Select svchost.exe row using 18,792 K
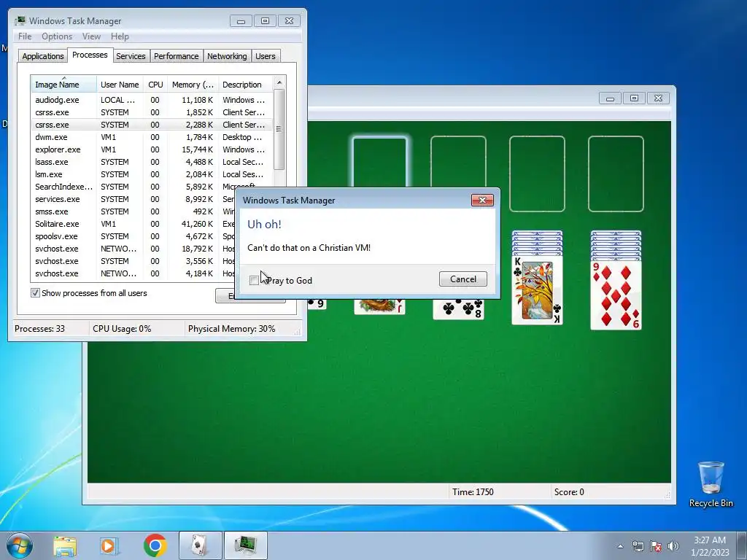This screenshot has width=747, height=560. point(133,249)
